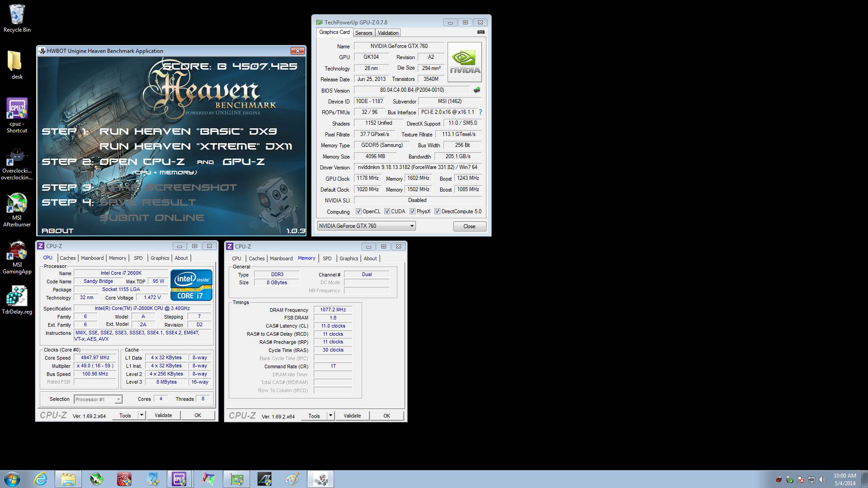Screen dimensions: 868x488
Task: Open Paint from the taskbar
Action: (x=292, y=479)
